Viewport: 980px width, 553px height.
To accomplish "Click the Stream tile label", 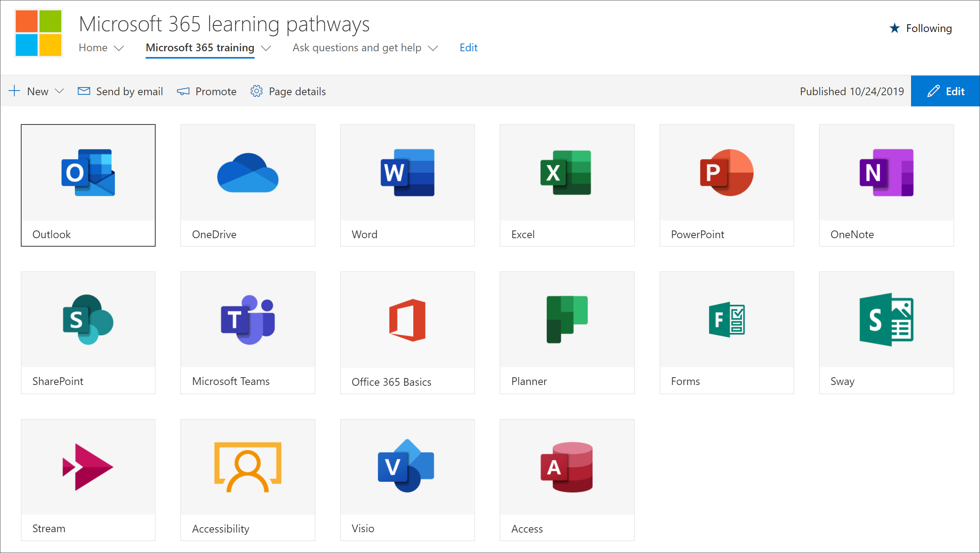I will tap(49, 528).
